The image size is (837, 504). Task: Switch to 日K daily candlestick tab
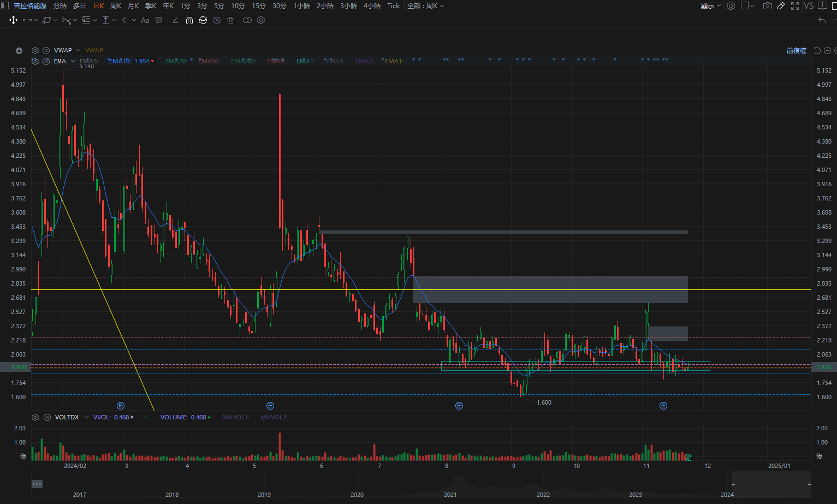(99, 5)
